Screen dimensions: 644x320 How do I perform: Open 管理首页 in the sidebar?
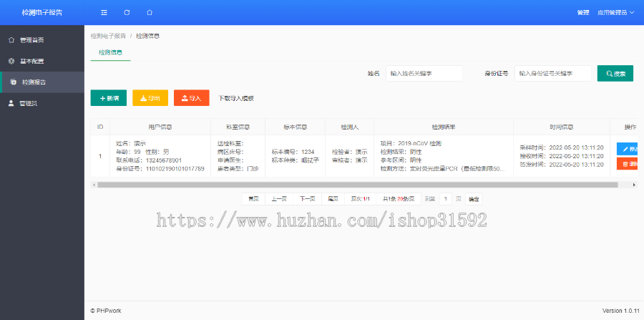[42, 40]
